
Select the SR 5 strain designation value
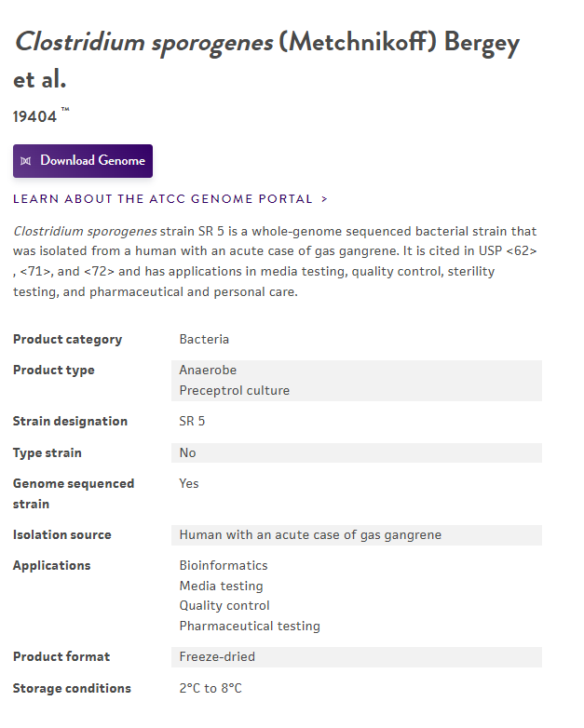point(192,422)
